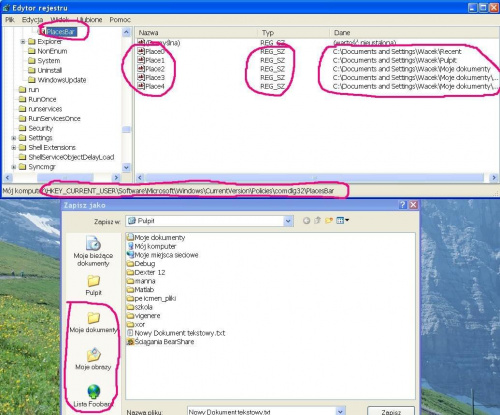500x415 pixels.
Task: Click the tree pane scroll right arrow
Action: point(116,178)
